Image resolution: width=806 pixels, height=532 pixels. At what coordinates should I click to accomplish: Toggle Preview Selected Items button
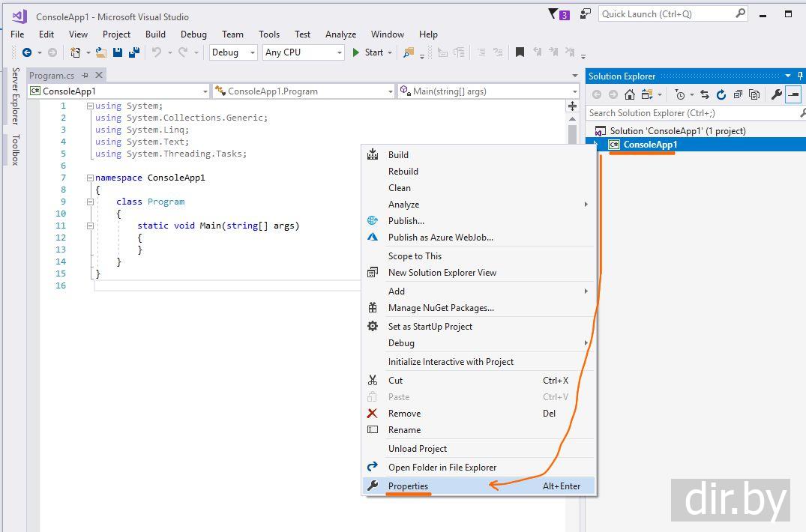793,94
